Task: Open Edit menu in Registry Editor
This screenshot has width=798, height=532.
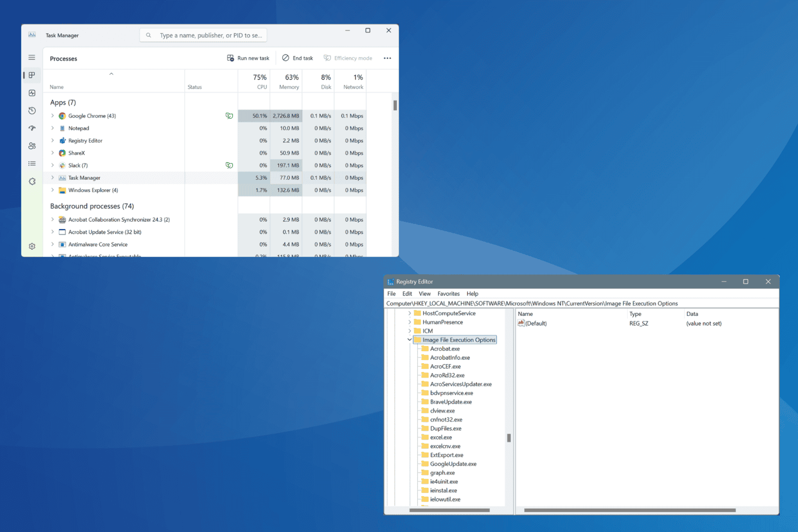Action: 407,294
